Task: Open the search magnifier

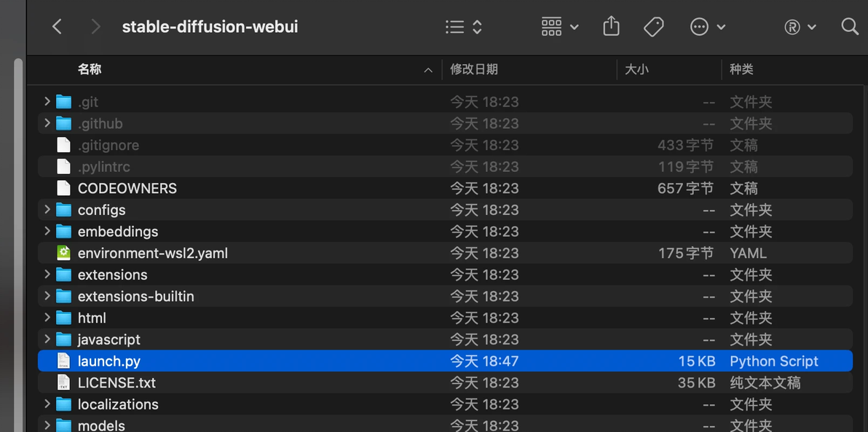Action: pos(850,26)
